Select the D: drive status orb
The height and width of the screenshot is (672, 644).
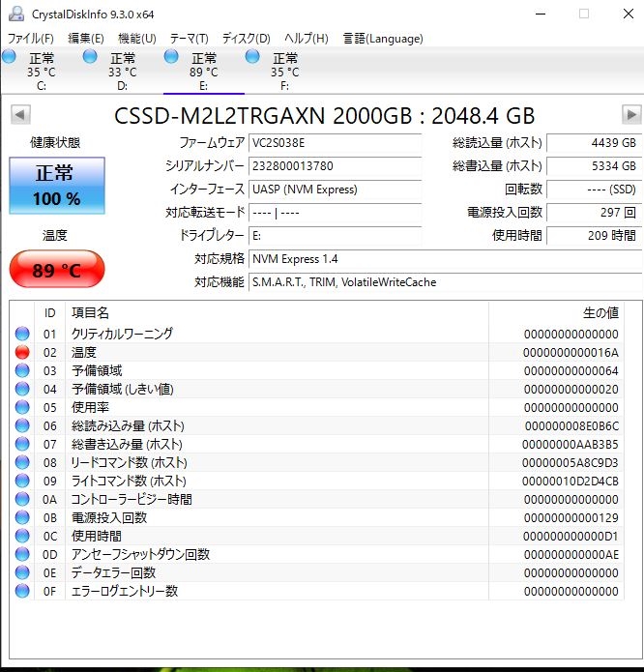click(90, 56)
